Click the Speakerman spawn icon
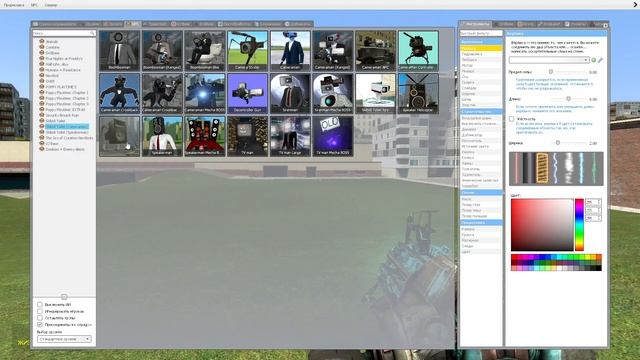640x360 pixels. coord(162,136)
